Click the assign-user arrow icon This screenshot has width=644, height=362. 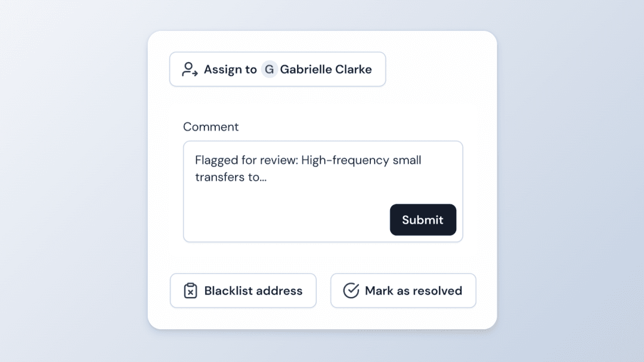coord(190,69)
